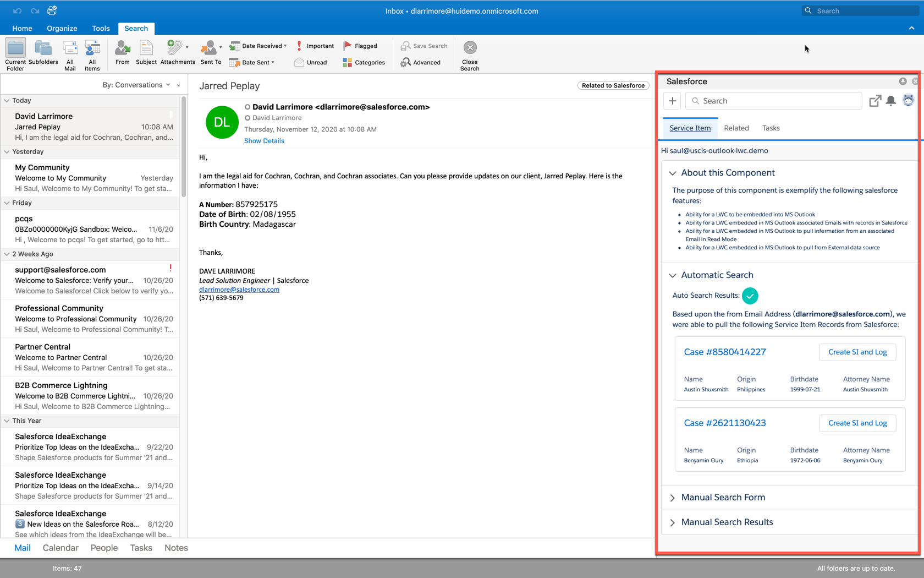Toggle the sort order arrow in message list

tap(178, 85)
